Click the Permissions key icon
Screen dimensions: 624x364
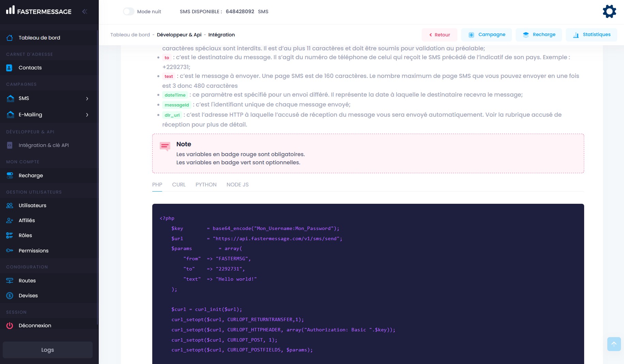pos(10,251)
